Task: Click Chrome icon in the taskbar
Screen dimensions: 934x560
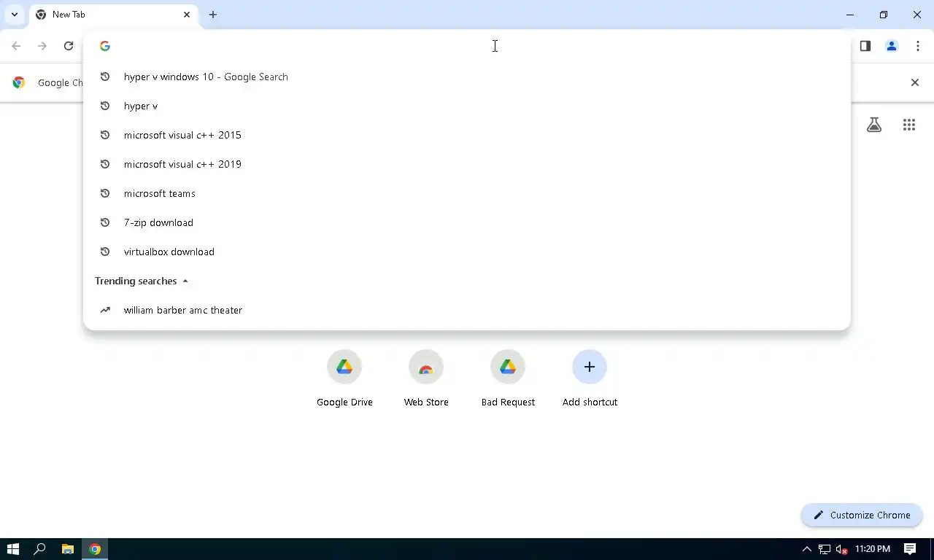Action: (x=95, y=549)
